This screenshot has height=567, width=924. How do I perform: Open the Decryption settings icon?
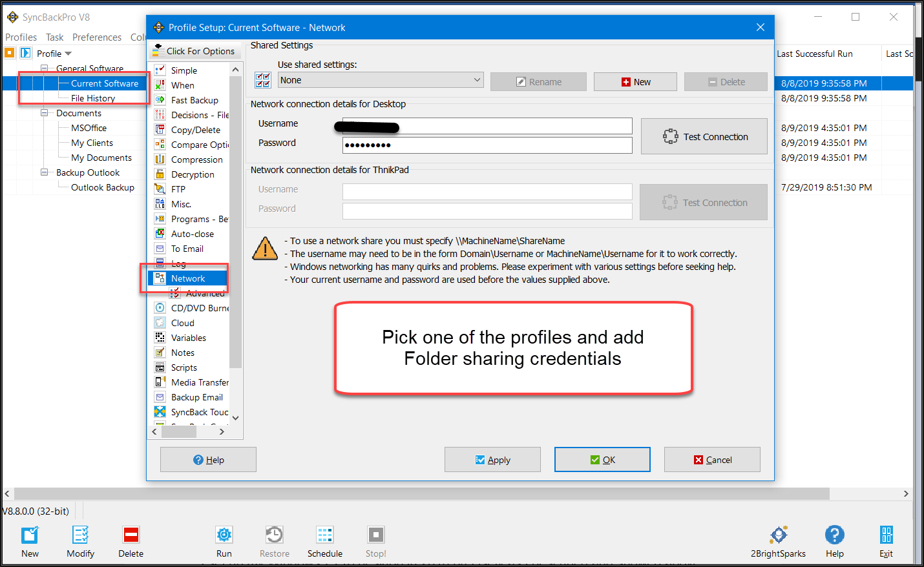[160, 174]
